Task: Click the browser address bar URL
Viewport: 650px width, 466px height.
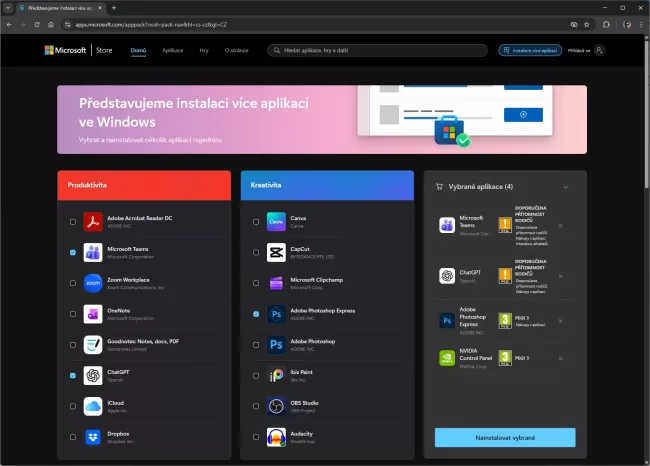Action: (151, 24)
